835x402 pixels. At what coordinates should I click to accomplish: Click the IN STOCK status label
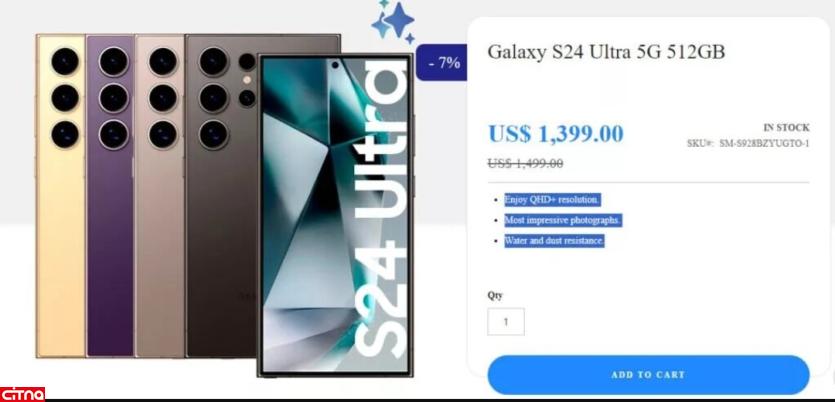click(786, 128)
